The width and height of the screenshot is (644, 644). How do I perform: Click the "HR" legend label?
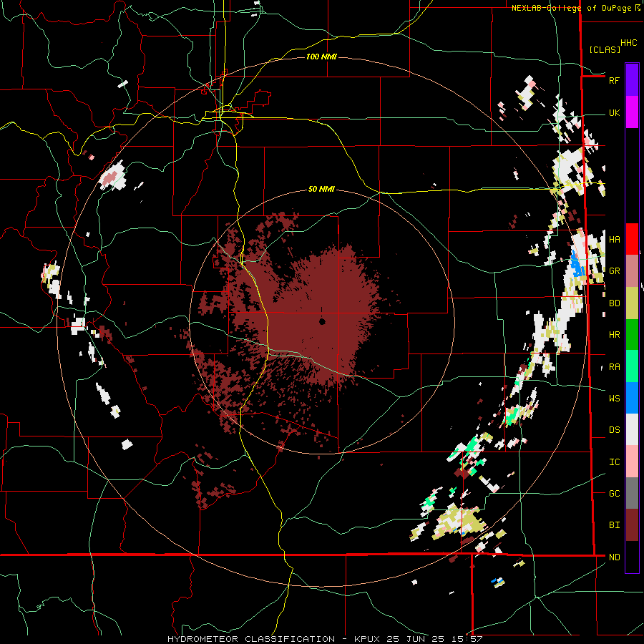click(x=614, y=335)
